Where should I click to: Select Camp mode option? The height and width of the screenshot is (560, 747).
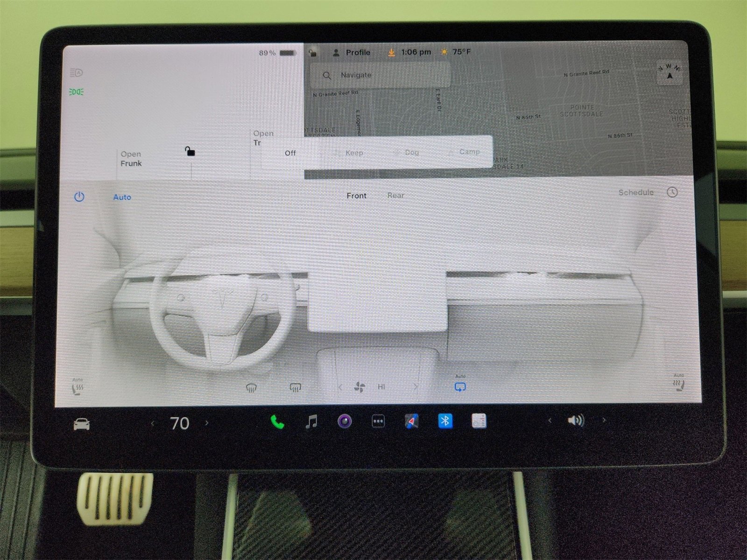click(469, 152)
